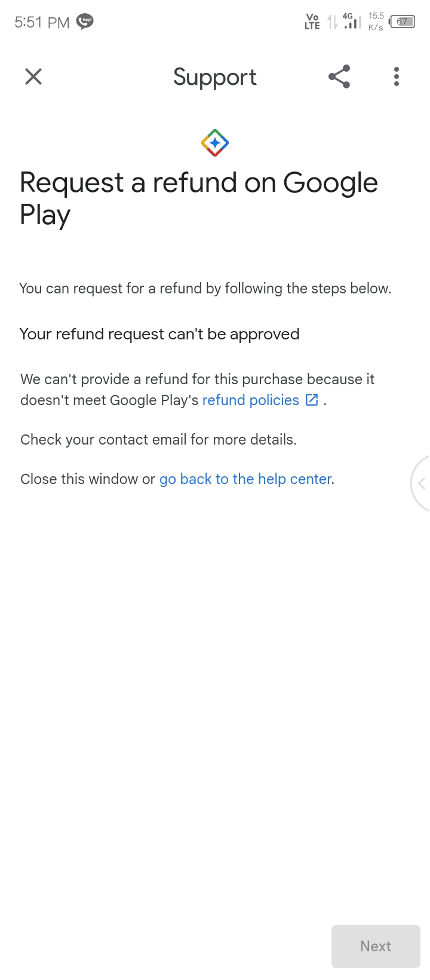Tap the Request a refund on Google Play heading
Viewport: 430px width, 980px height.
pyautogui.click(x=199, y=198)
